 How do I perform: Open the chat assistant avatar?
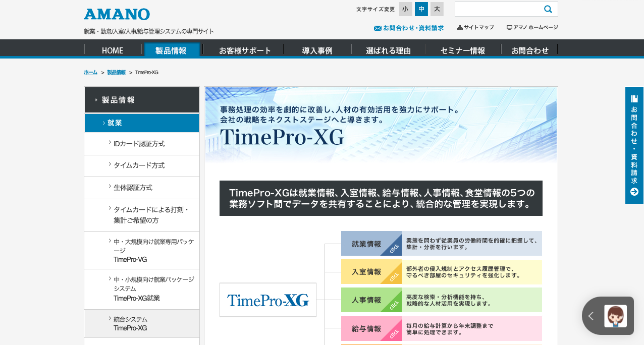pyautogui.click(x=615, y=316)
